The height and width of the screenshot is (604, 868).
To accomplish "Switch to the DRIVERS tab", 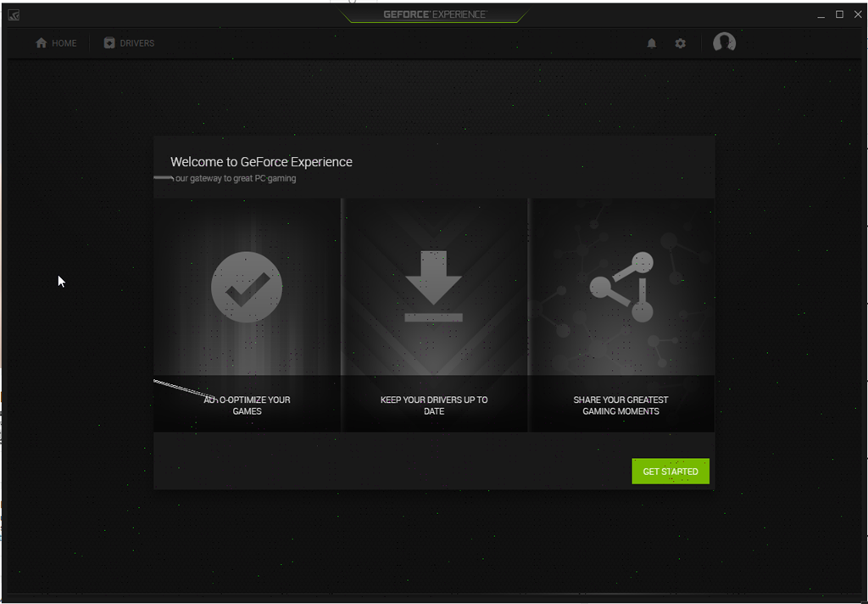I will point(129,42).
